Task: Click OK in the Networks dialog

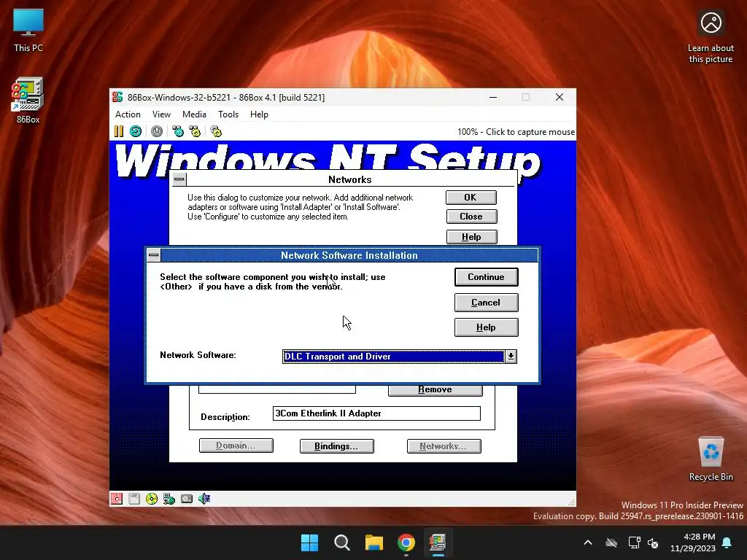Action: point(471,198)
